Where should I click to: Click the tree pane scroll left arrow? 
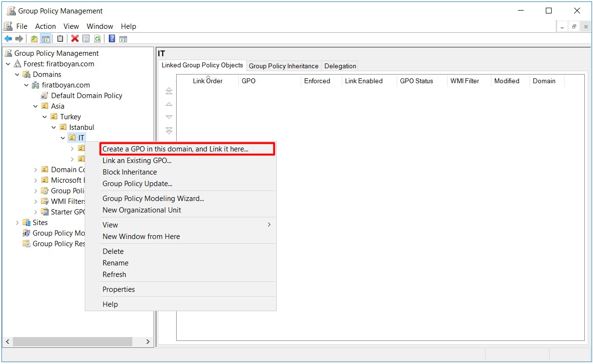(7, 342)
